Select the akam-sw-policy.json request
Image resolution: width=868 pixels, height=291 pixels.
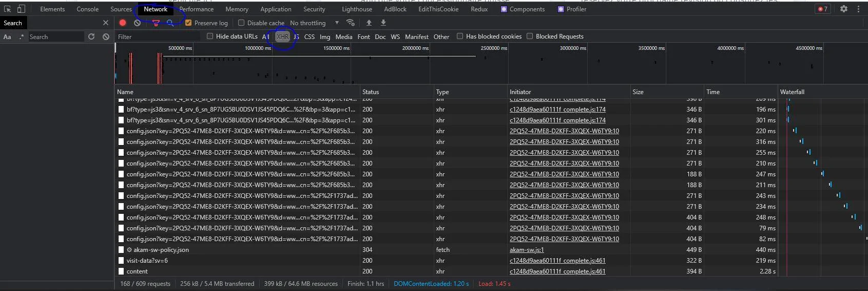tap(161, 250)
